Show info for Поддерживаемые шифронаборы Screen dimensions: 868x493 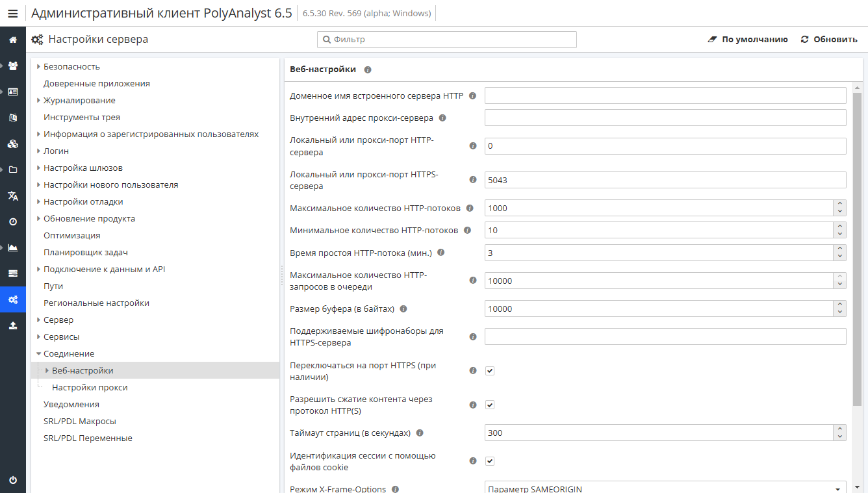pos(473,336)
